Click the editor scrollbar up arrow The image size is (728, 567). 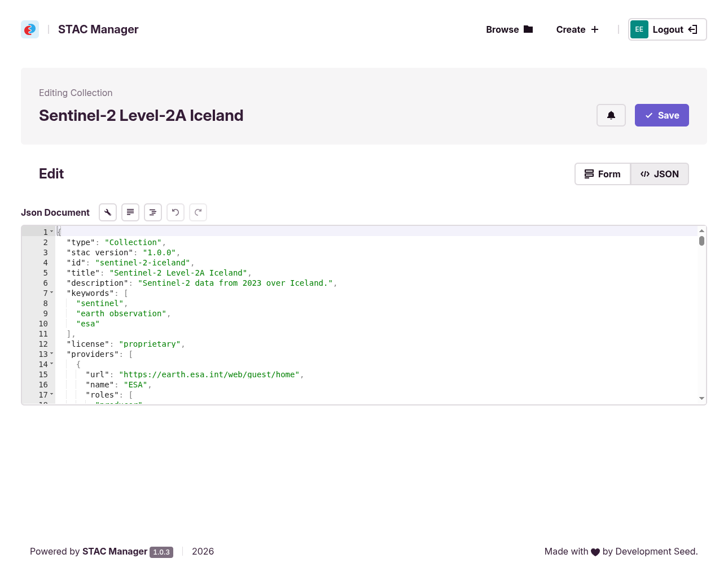click(x=701, y=230)
